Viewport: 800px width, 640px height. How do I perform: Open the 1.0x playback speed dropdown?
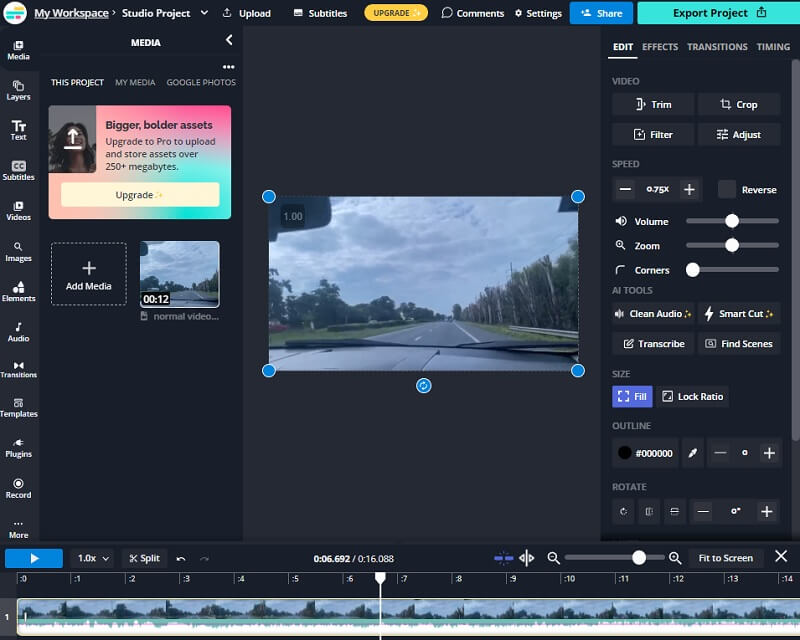93,558
